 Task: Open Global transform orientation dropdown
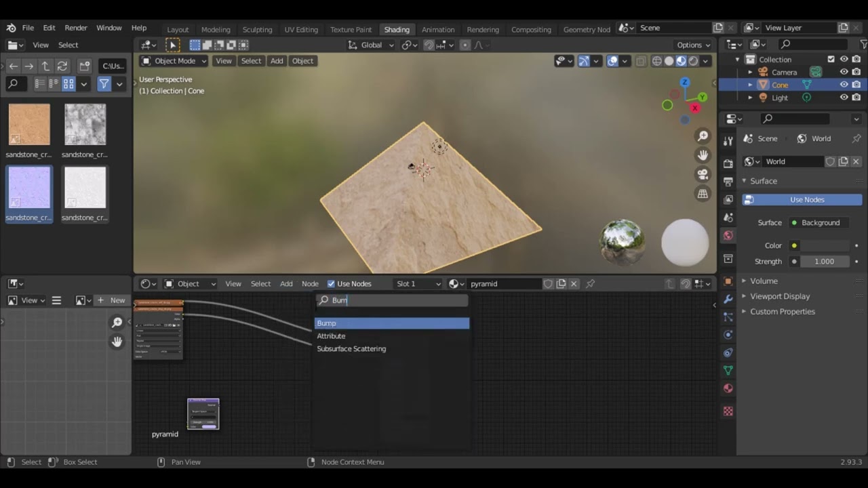click(371, 45)
